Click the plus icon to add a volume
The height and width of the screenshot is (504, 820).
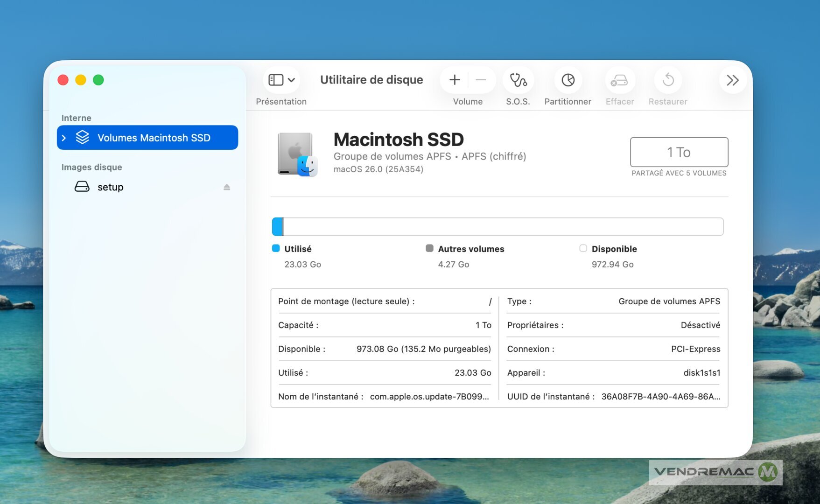[455, 80]
